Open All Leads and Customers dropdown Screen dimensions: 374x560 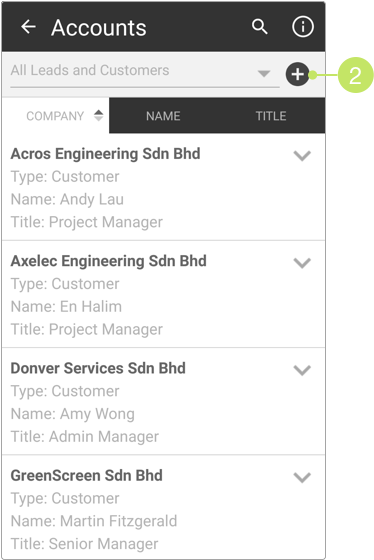[x=145, y=71]
